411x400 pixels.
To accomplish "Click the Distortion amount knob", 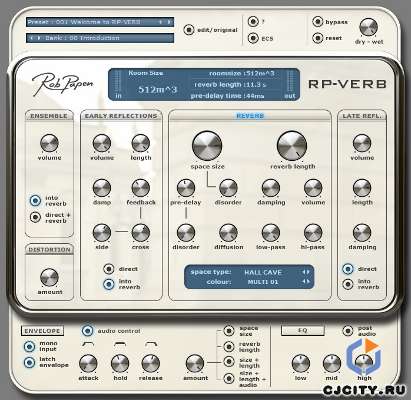I will tap(49, 277).
